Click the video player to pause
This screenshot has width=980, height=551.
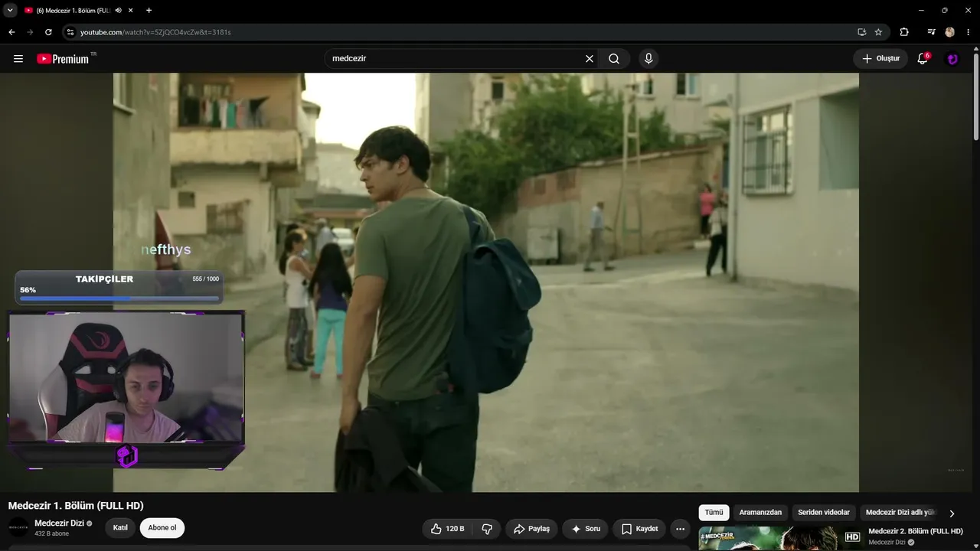tap(486, 282)
